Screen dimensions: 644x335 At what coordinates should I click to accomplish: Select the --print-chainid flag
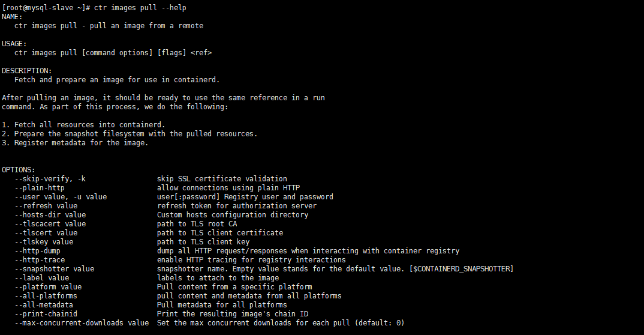46,315
